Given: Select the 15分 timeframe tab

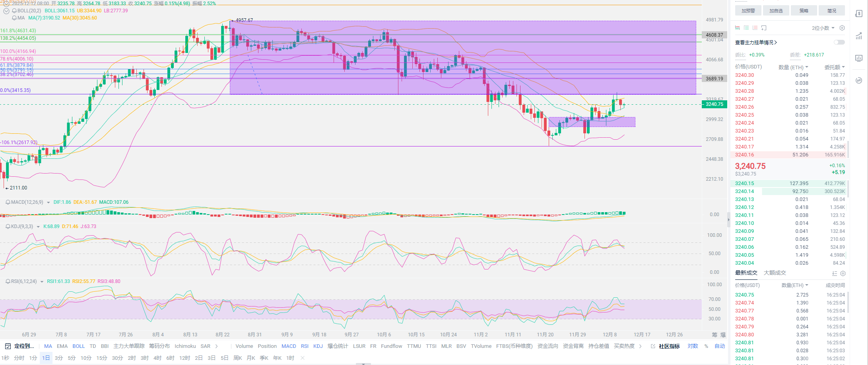Looking at the screenshot, I should click(101, 358).
